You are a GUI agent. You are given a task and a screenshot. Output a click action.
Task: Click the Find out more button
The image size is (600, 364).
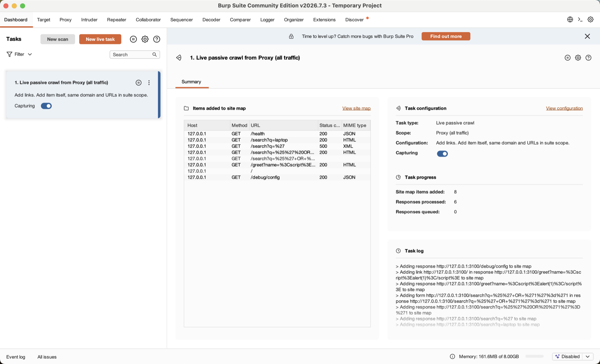(x=446, y=36)
